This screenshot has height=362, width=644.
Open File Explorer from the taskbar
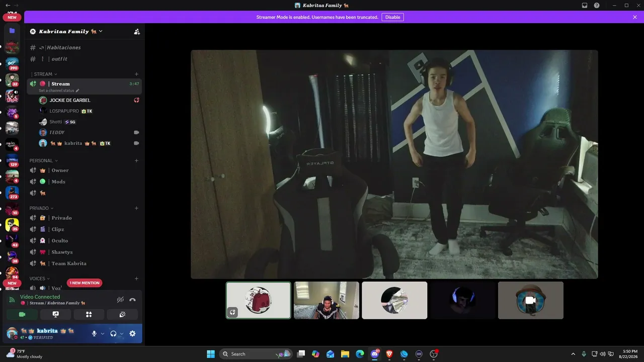tap(345, 354)
